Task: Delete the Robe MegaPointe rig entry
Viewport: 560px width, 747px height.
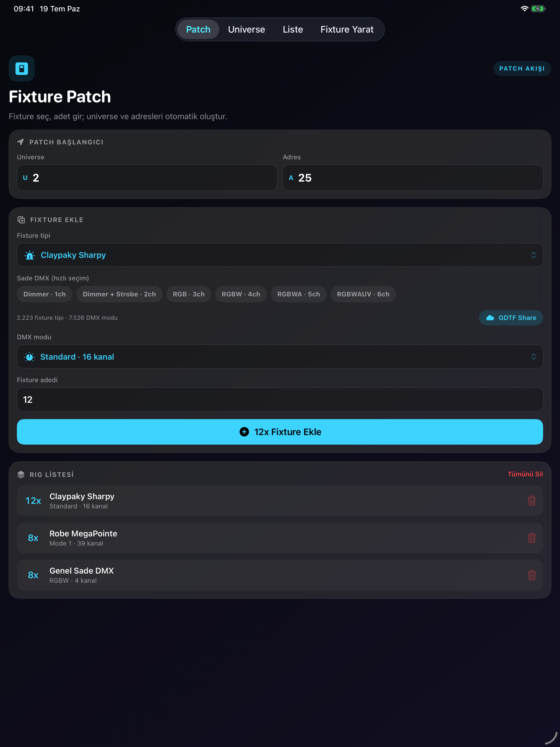Action: [532, 538]
